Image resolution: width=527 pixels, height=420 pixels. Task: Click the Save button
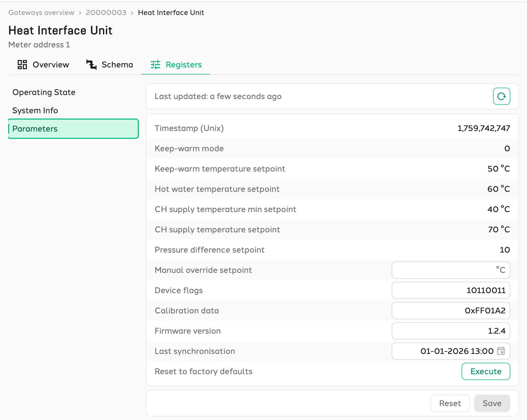pyautogui.click(x=492, y=403)
